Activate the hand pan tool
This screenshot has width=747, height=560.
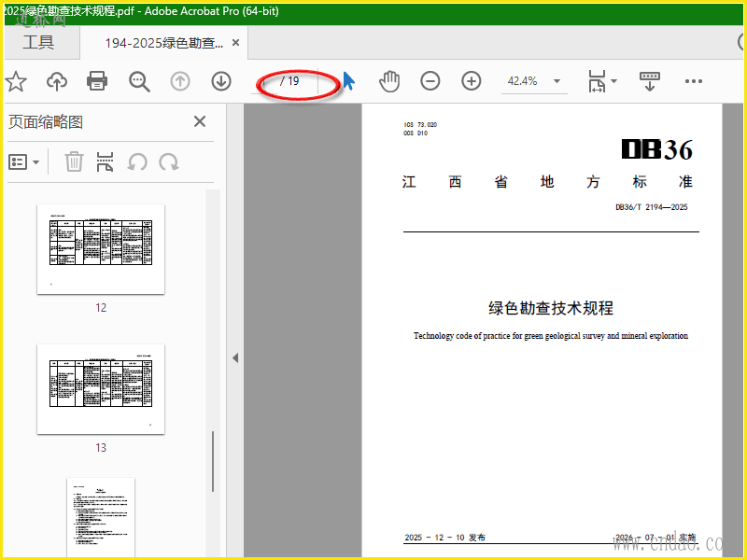coord(389,81)
